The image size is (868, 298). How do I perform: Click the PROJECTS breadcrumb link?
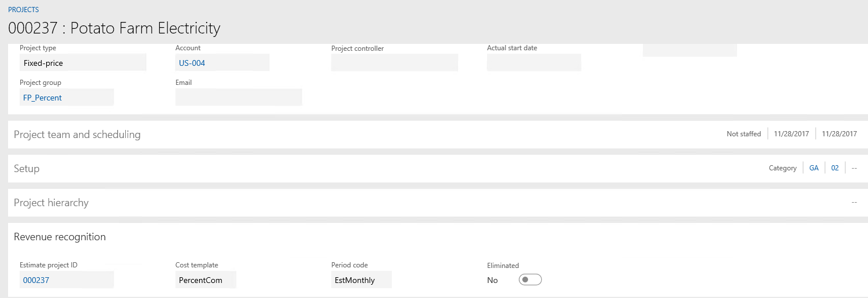[x=23, y=10]
